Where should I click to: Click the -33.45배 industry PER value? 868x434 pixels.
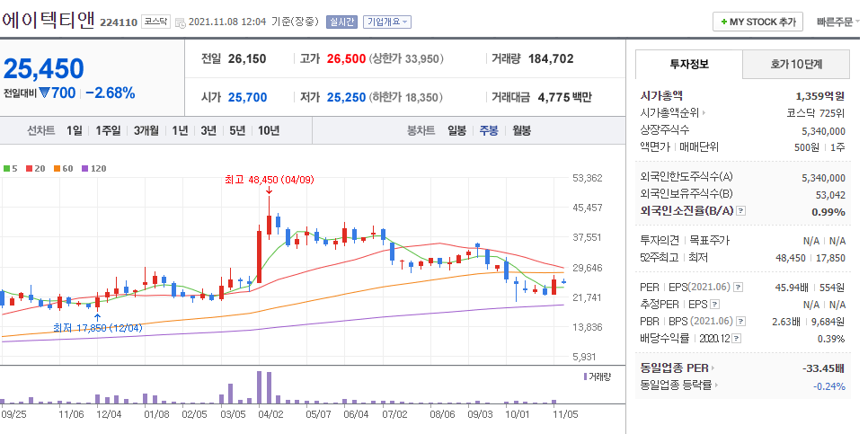(824, 368)
